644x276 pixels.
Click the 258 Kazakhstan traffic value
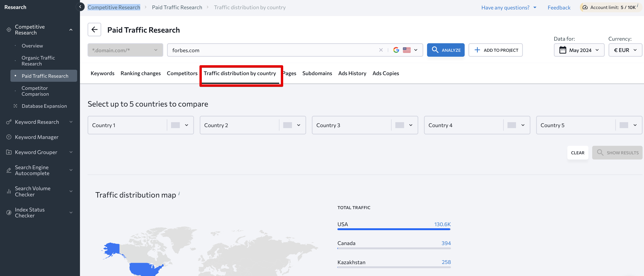click(446, 262)
